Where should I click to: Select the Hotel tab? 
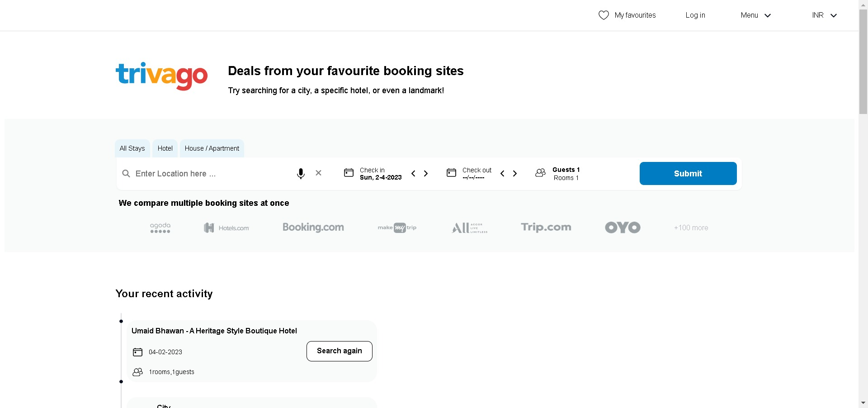165,148
